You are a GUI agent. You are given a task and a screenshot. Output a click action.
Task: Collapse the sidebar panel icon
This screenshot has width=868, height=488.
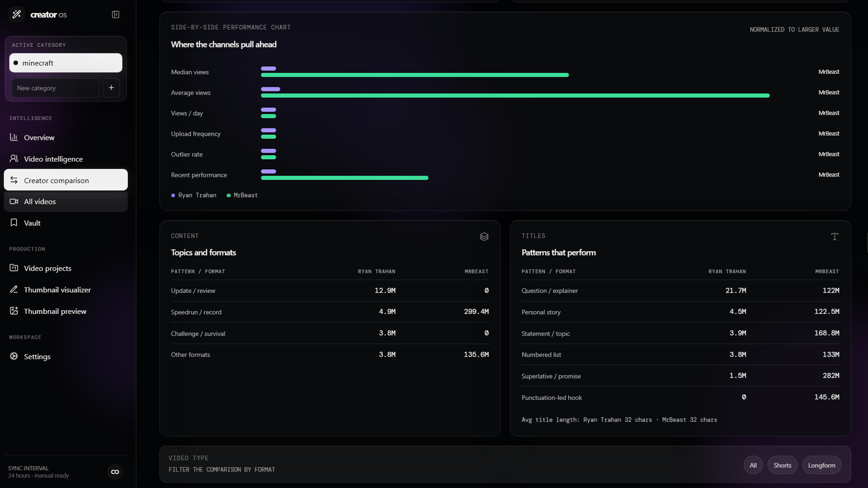[x=115, y=15]
